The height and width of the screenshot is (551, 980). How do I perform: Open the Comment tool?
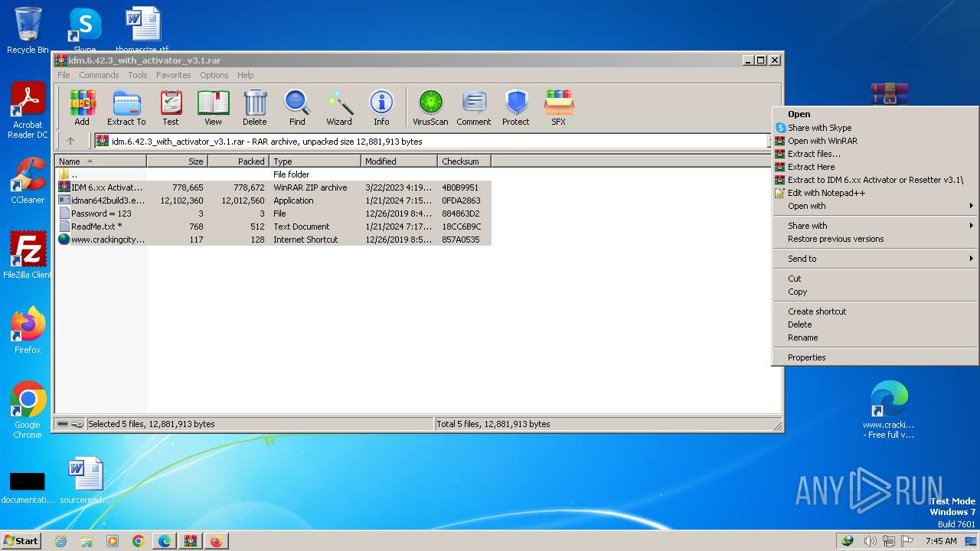point(474,107)
